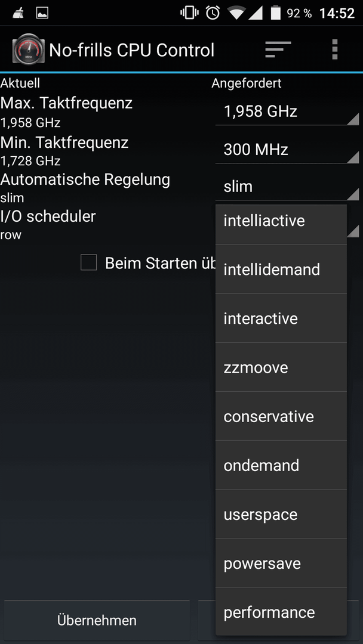Tap the vibrate mode status icon
Screen dimensions: 363x644
click(x=189, y=13)
